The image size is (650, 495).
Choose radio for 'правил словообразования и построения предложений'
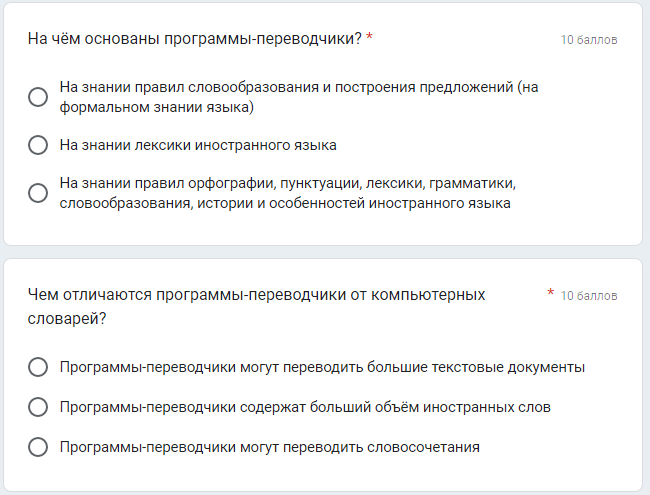[38, 97]
